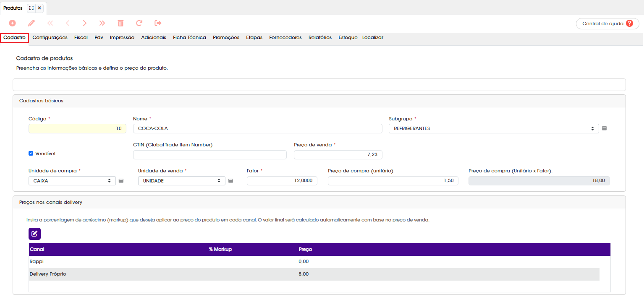Click the exit icon in toolbar

coord(158,23)
